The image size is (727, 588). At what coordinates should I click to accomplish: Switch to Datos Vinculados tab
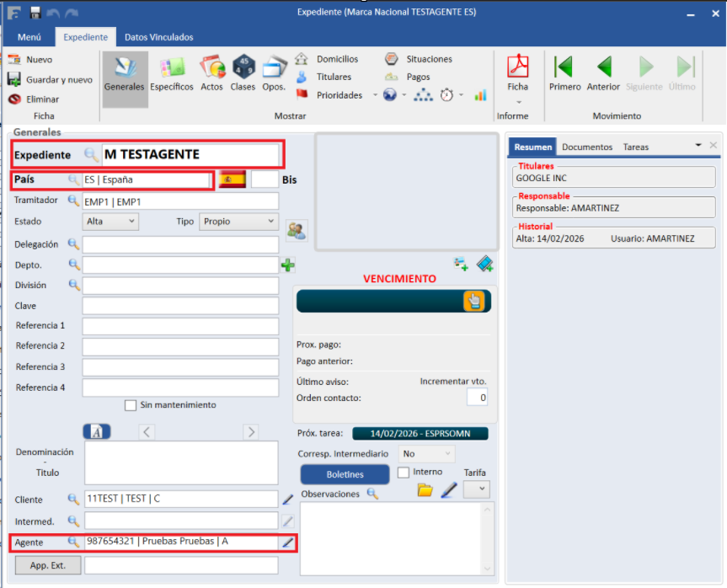click(158, 37)
